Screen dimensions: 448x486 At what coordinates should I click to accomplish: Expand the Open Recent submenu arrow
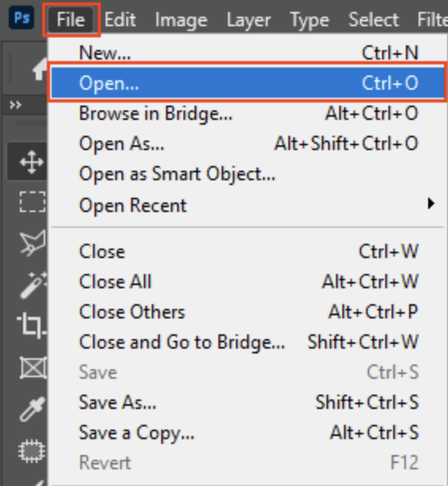click(431, 203)
